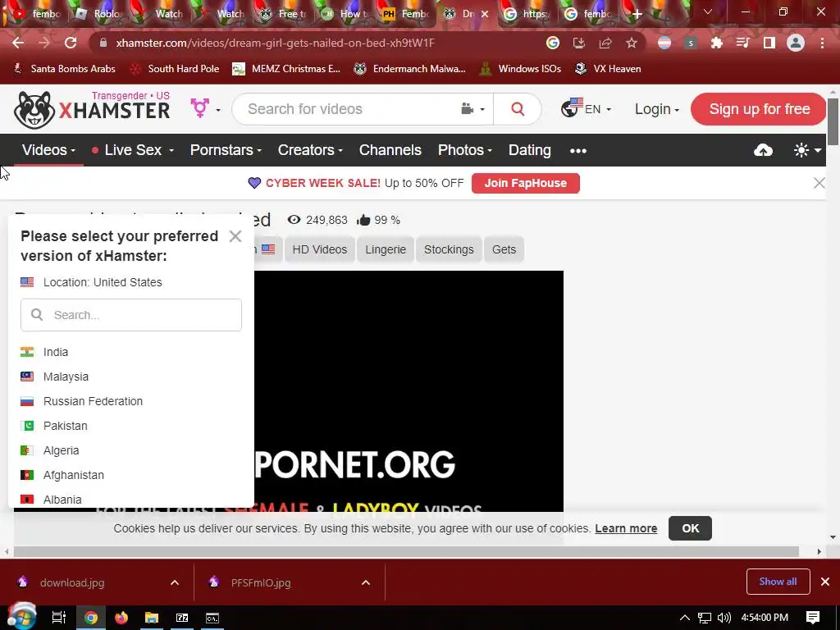Open Chrome's three-dot menu
The image size is (840, 630).
click(x=822, y=43)
